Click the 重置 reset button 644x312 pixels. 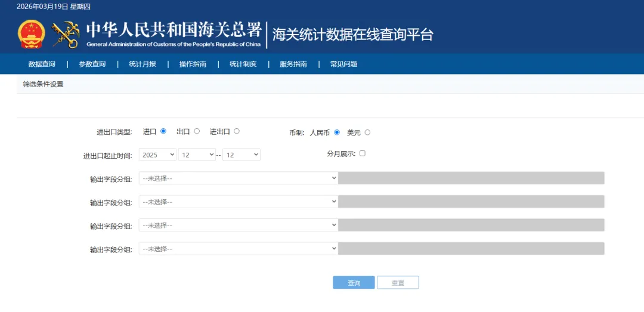(x=398, y=282)
